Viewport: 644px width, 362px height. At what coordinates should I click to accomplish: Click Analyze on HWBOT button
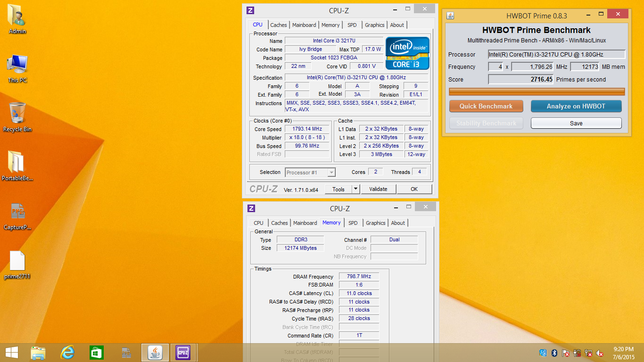coord(576,106)
